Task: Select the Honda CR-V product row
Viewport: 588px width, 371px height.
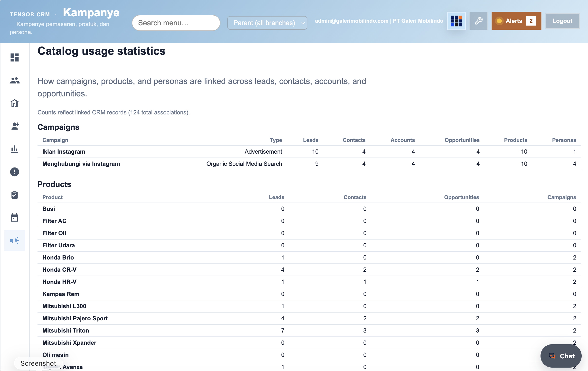Action: tap(309, 270)
